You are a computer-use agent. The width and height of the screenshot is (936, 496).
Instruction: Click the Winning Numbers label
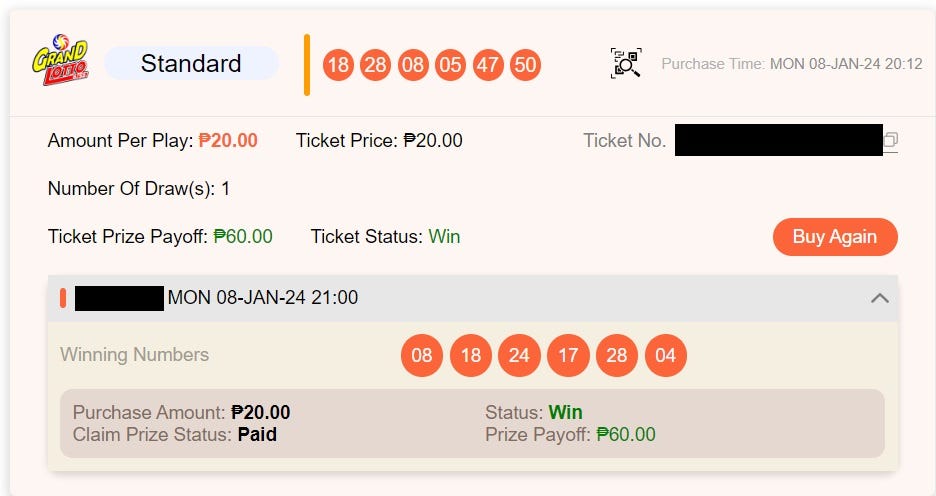[134, 355]
